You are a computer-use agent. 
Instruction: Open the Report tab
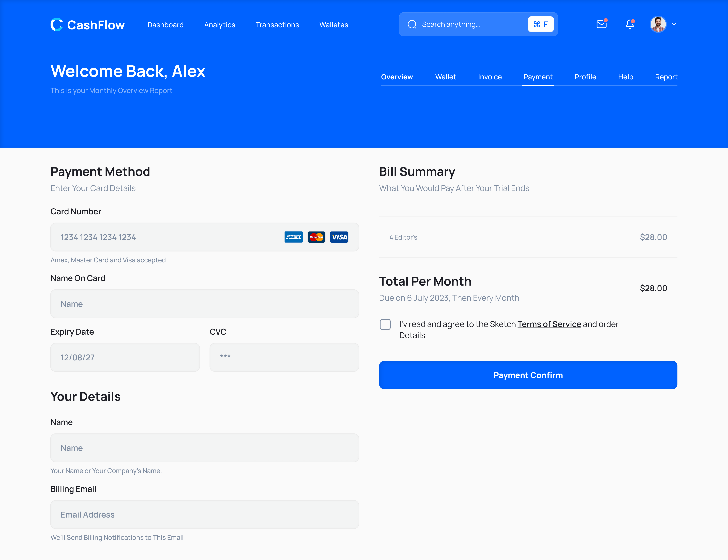point(666,77)
